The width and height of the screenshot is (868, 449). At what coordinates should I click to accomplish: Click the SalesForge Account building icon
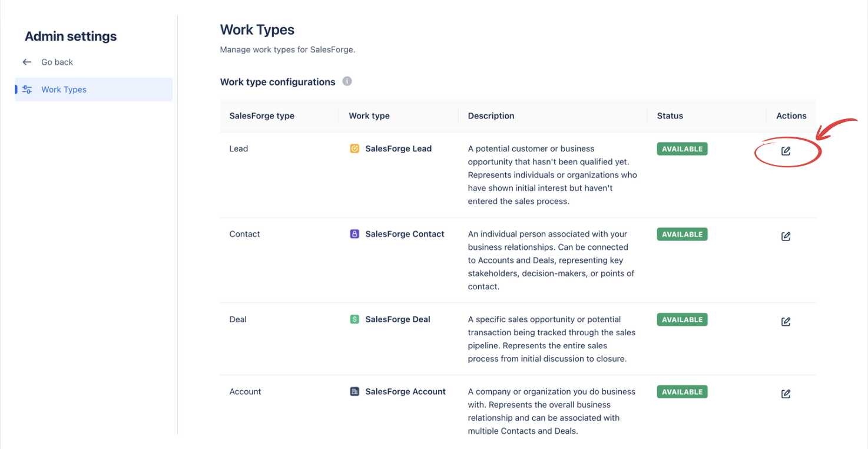point(355,391)
